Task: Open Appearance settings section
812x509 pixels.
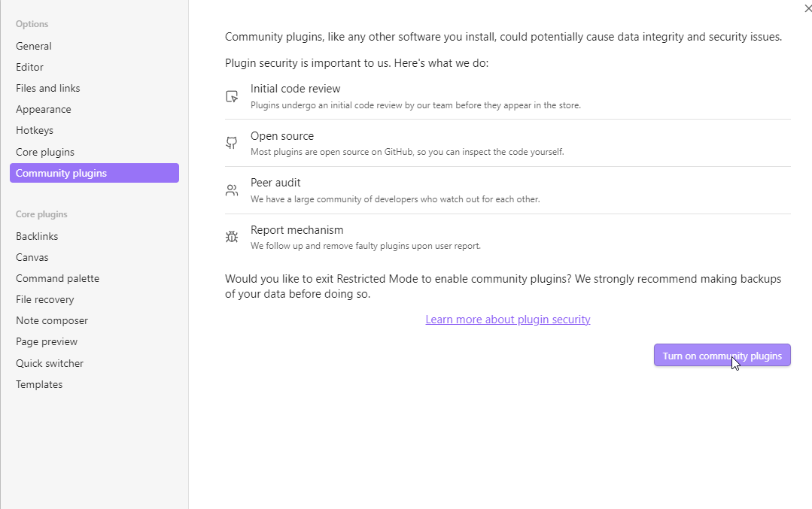Action: pyautogui.click(x=44, y=109)
